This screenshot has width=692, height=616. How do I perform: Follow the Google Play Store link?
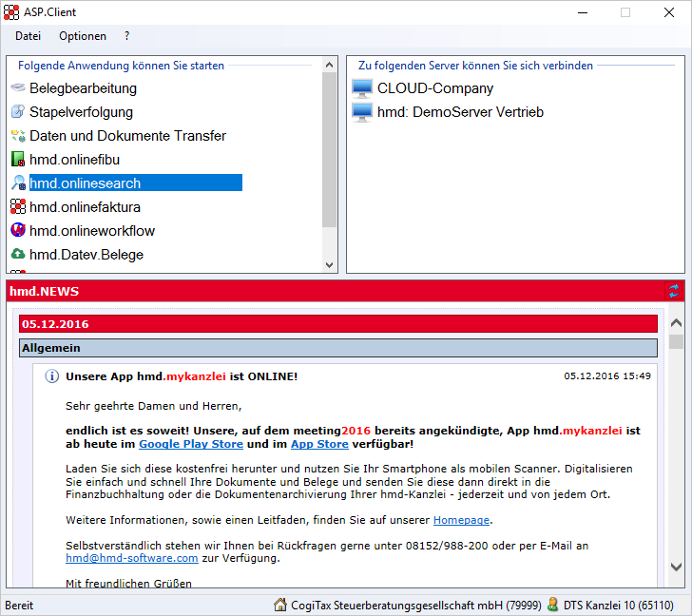(x=191, y=444)
